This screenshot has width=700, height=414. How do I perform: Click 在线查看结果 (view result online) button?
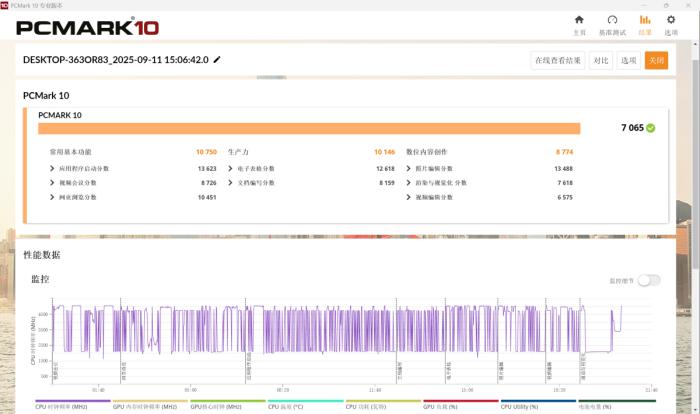click(x=558, y=60)
